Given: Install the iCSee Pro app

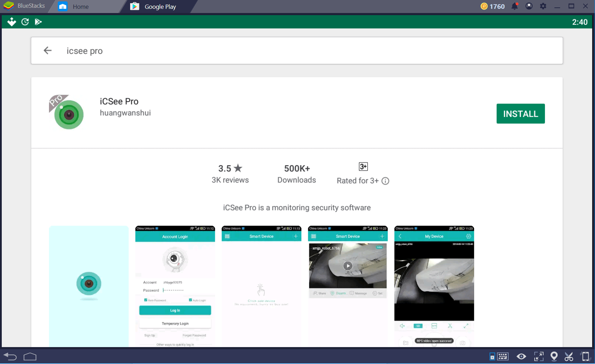Looking at the screenshot, I should [521, 113].
